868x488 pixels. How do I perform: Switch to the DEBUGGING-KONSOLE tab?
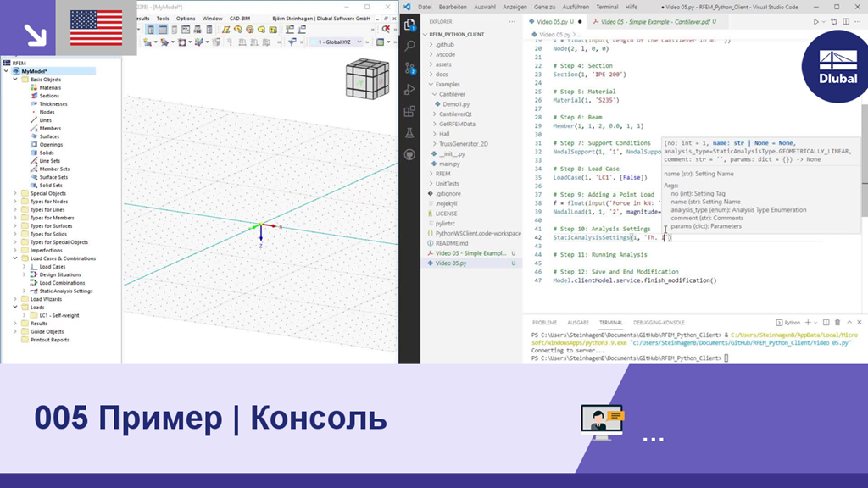(x=659, y=323)
